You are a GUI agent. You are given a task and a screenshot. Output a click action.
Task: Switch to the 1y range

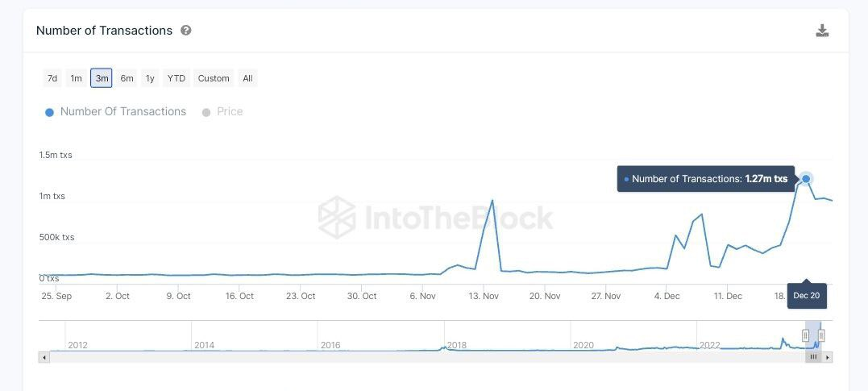pos(150,78)
